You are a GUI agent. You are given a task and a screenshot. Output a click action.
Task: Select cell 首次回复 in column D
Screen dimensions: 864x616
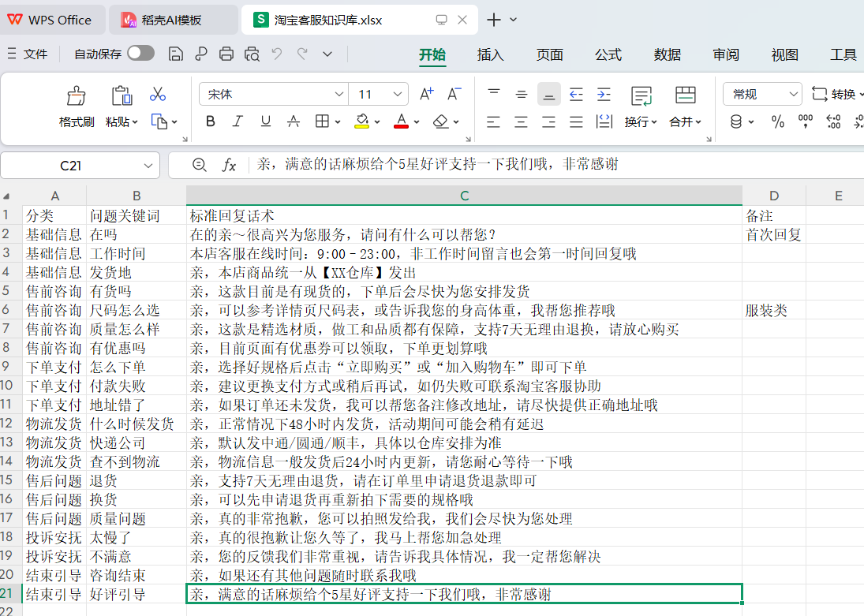(773, 235)
